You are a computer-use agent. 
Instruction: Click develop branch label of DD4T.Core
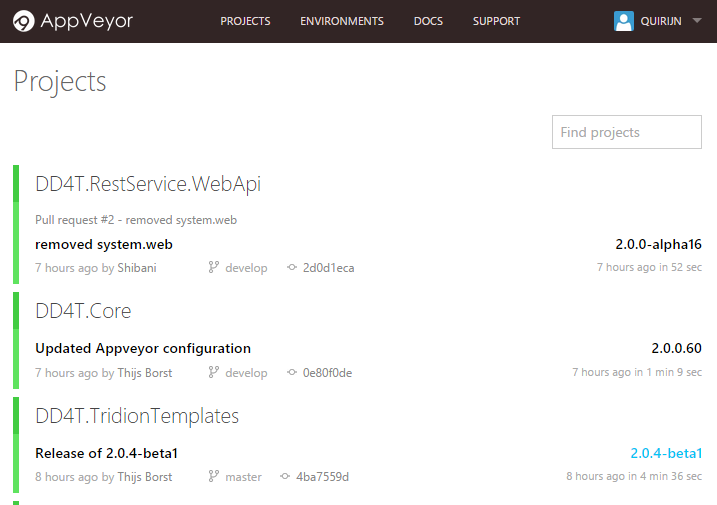pos(246,373)
